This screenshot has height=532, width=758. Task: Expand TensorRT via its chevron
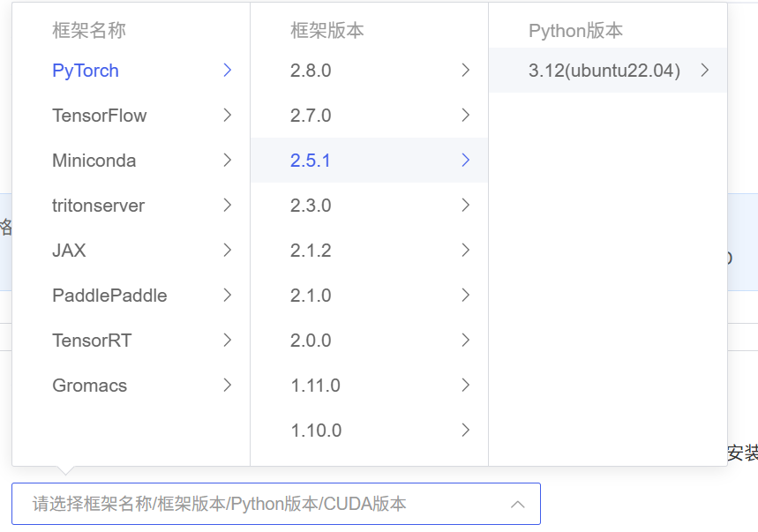coord(227,341)
